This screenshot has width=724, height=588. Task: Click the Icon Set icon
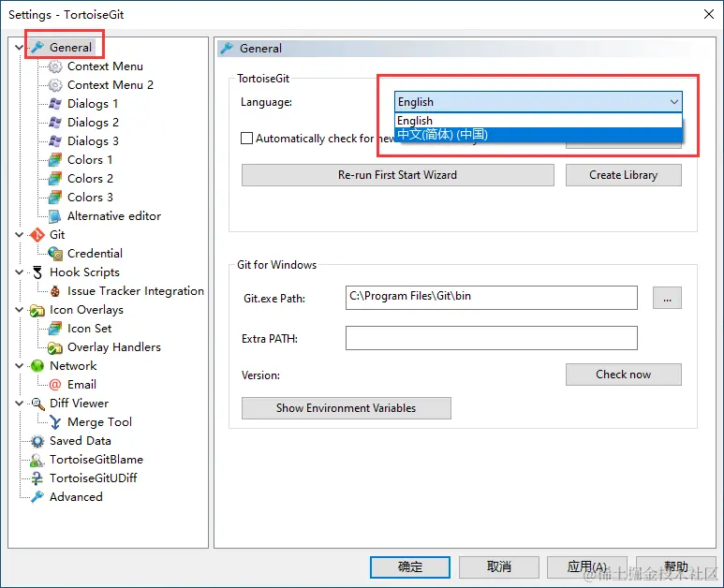pos(55,329)
